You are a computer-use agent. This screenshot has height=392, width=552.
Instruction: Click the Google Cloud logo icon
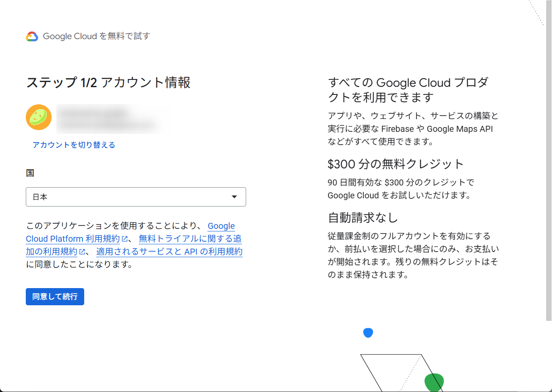(32, 36)
